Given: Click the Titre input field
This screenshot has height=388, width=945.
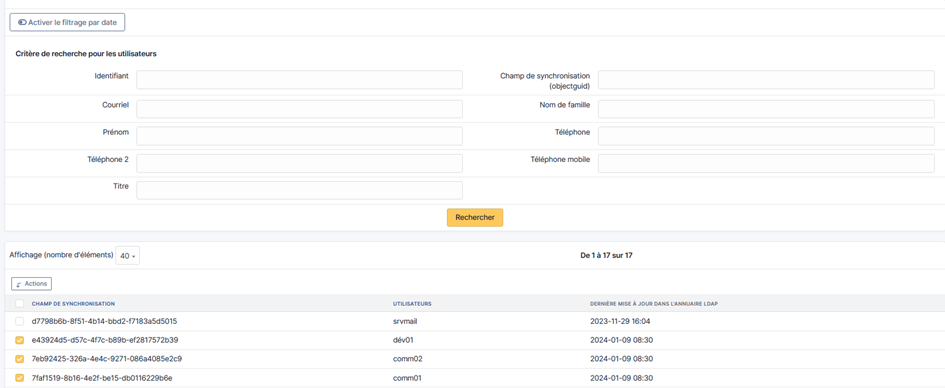Looking at the screenshot, I should coord(300,190).
